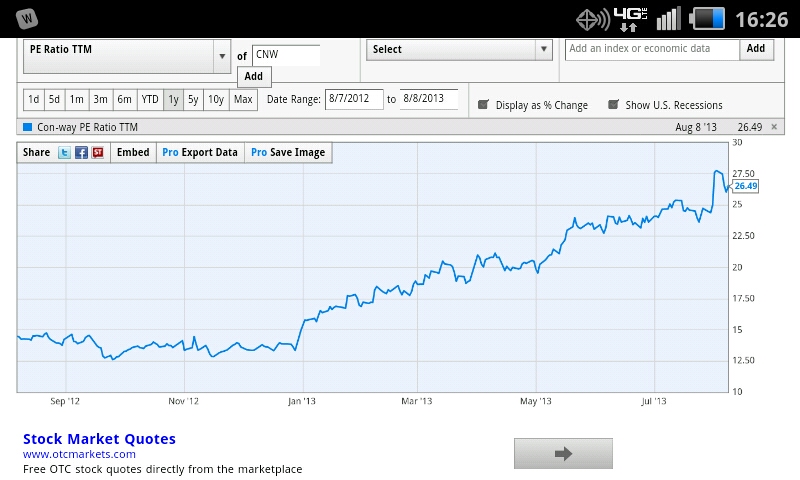Click the 16:26 clock
Viewport: 800px width, 480px height.
762,20
